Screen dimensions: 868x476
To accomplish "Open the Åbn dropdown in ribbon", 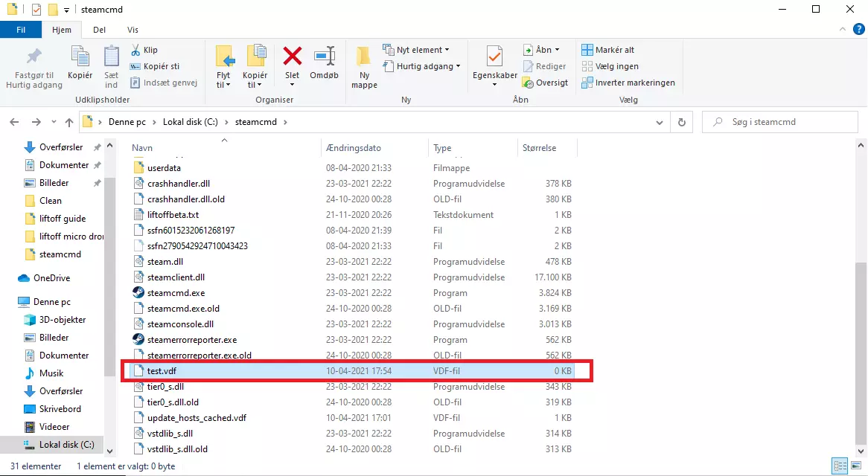I will coord(557,50).
